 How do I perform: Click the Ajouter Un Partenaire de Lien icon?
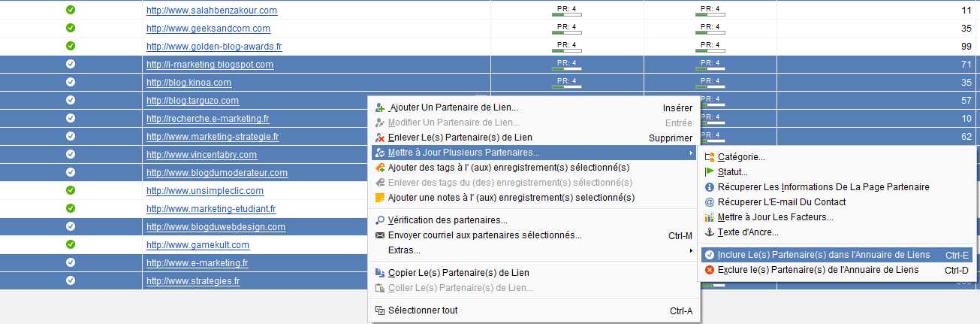click(380, 108)
